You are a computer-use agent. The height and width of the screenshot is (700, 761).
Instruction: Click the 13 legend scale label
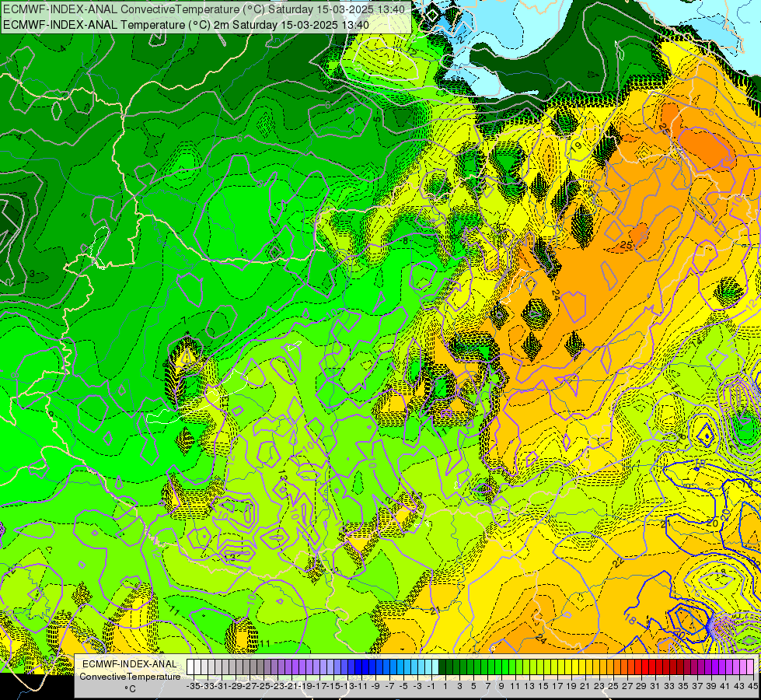[529, 686]
